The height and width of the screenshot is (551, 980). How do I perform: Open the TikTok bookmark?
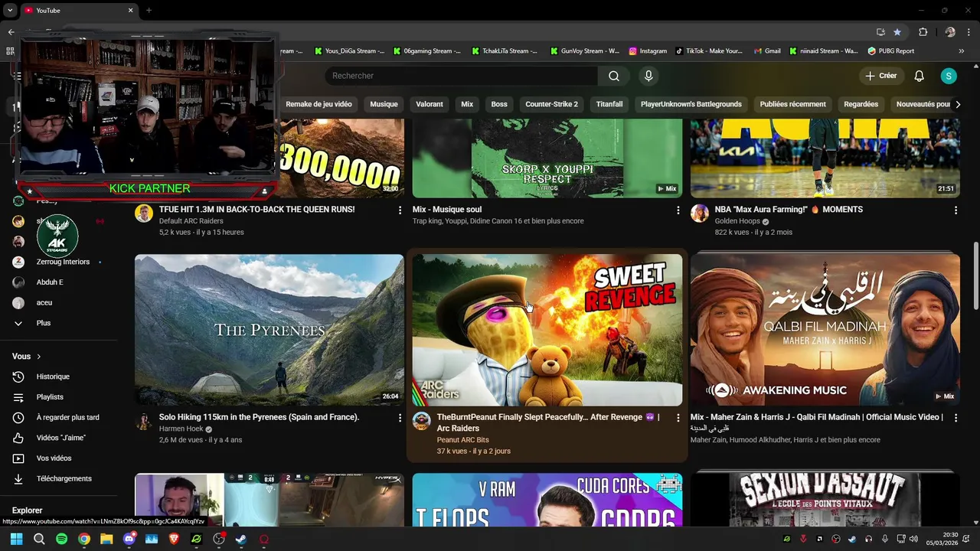click(x=709, y=51)
